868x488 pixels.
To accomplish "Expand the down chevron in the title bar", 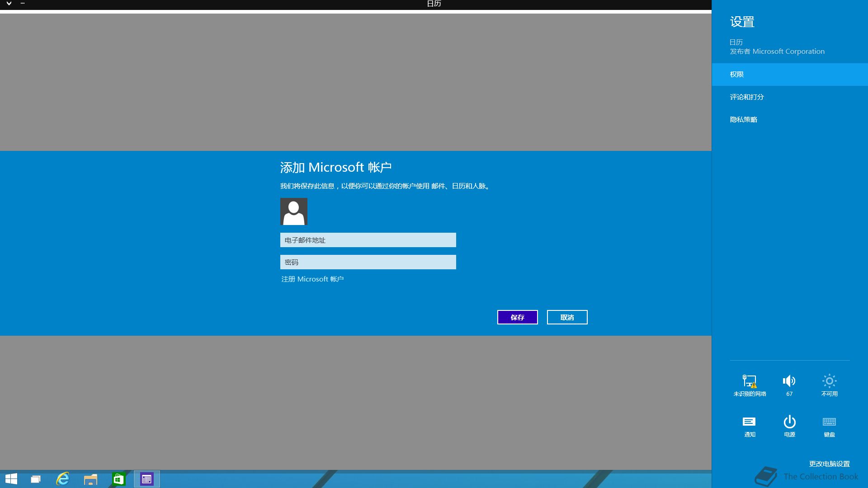I will (9, 4).
